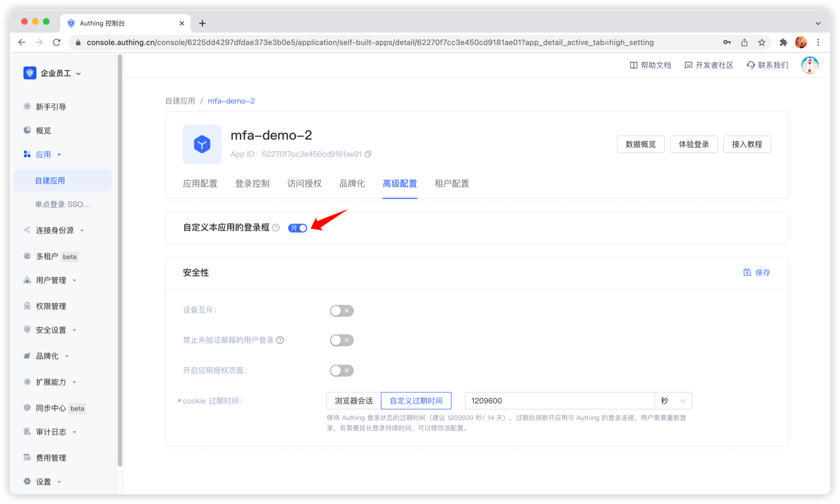The width and height of the screenshot is (840, 504).
Task: Open browser extensions puzzle icon
Action: click(783, 42)
